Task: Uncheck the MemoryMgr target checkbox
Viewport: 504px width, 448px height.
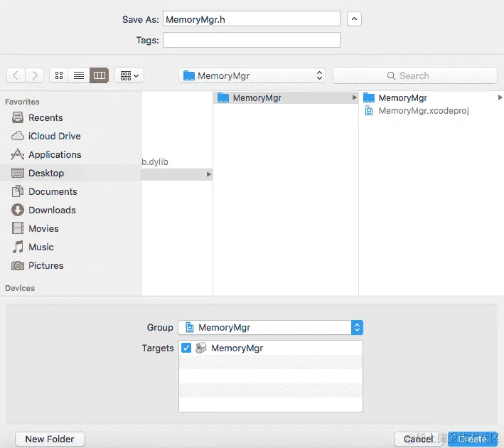Action: (186, 348)
